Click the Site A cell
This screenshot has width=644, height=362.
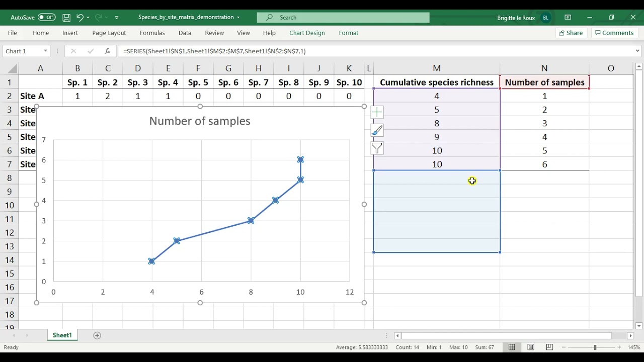pos(40,96)
